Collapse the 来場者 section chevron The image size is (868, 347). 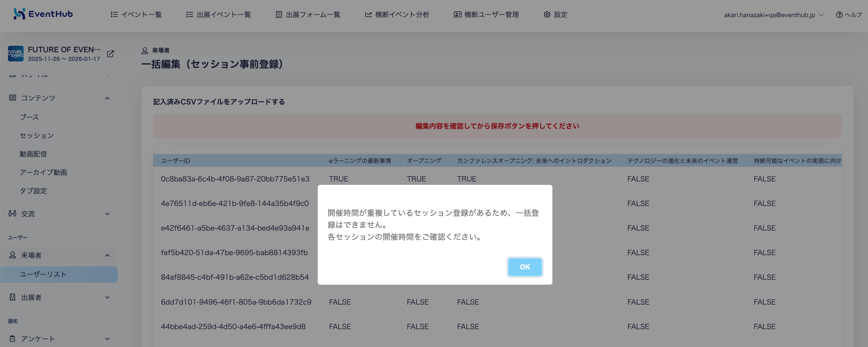click(x=107, y=255)
